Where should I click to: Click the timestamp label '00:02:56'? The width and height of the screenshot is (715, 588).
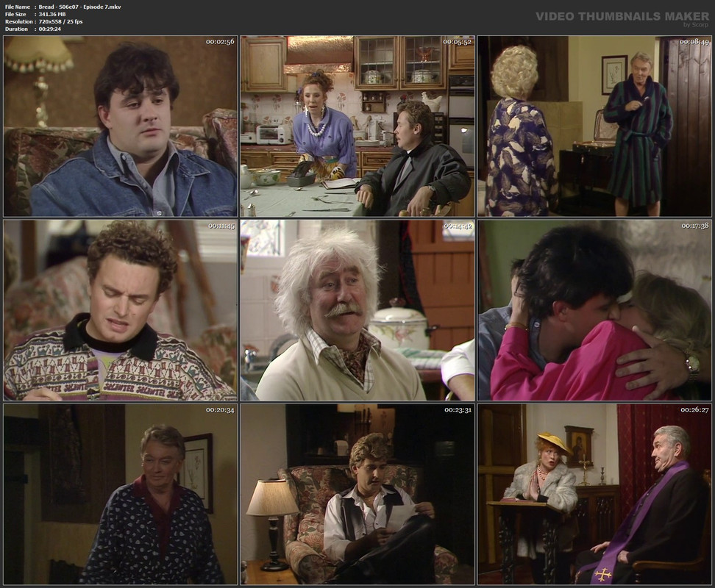pyautogui.click(x=220, y=41)
